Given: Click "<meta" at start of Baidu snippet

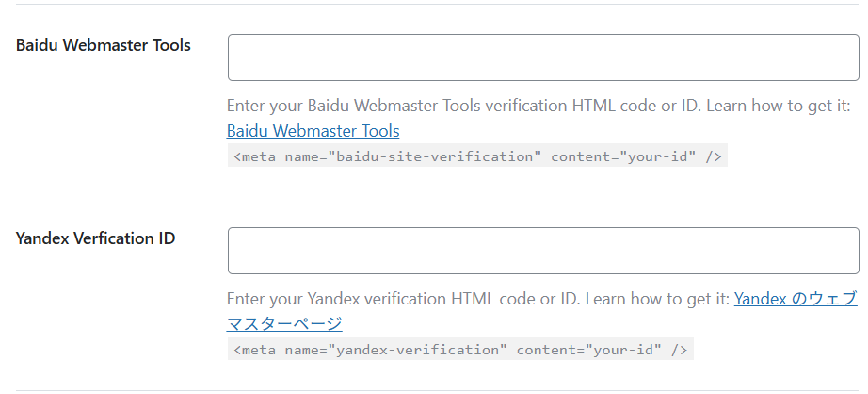Looking at the screenshot, I should (252, 156).
